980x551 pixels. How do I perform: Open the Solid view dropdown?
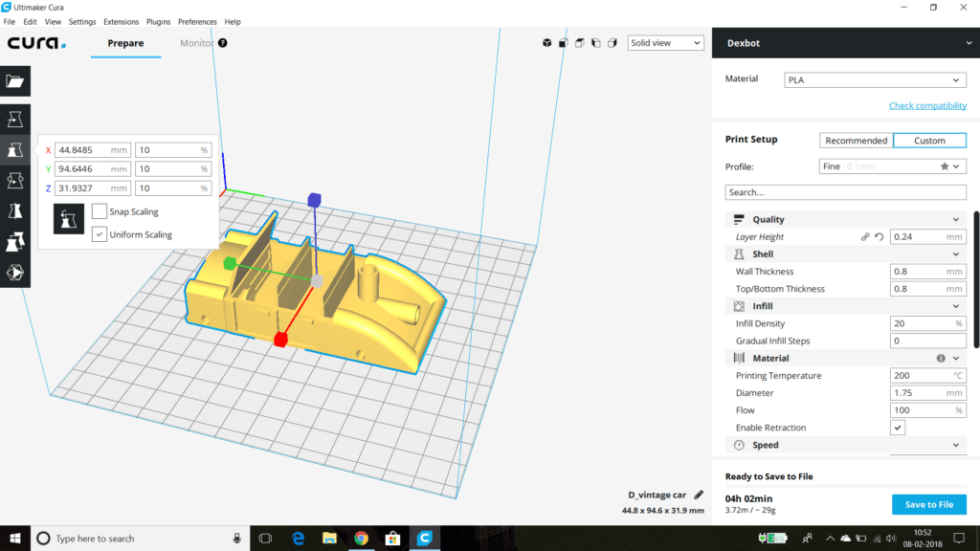665,43
